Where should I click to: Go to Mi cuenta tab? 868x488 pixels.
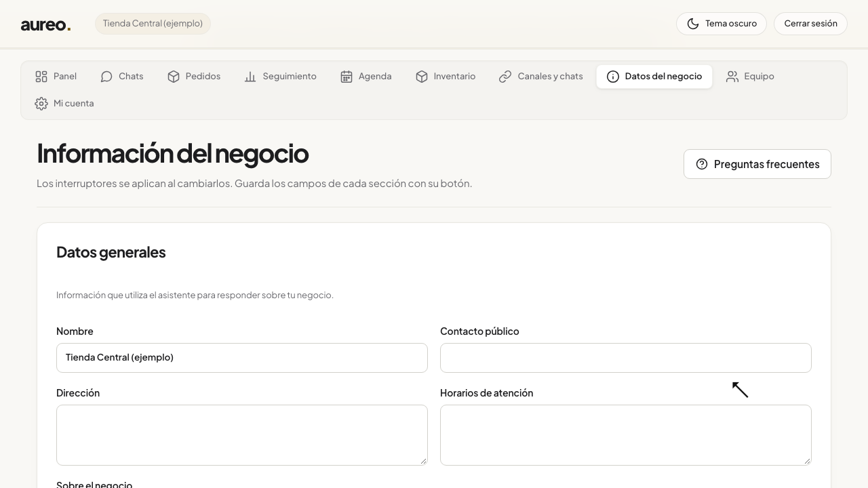click(65, 104)
